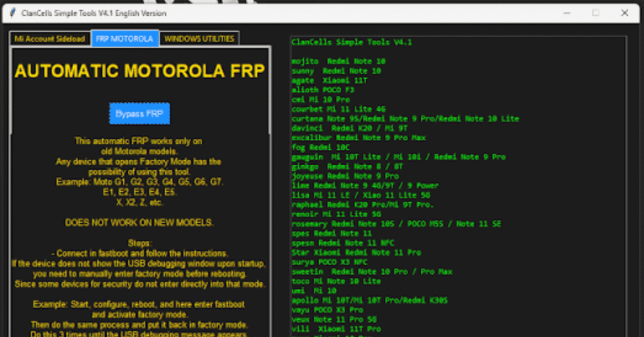The height and width of the screenshot is (337, 644).
Task: Select the 'courbet Mi 11 Lite 4G' line
Action: click(x=338, y=109)
